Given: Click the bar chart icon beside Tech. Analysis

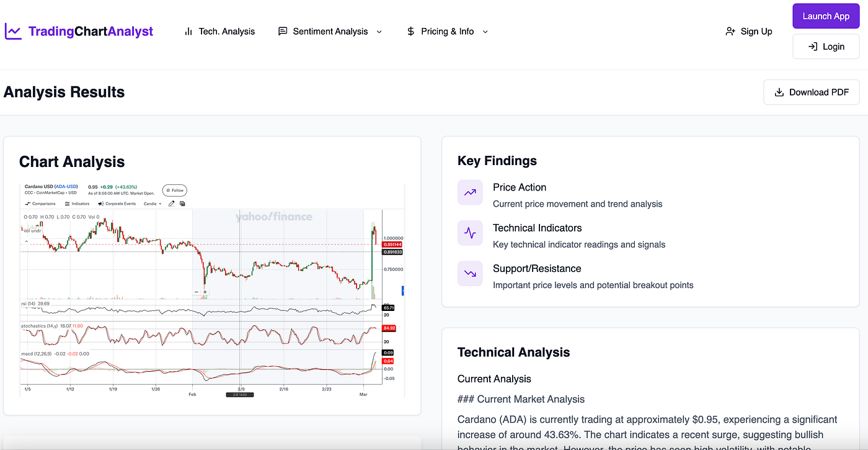Looking at the screenshot, I should pyautogui.click(x=188, y=31).
